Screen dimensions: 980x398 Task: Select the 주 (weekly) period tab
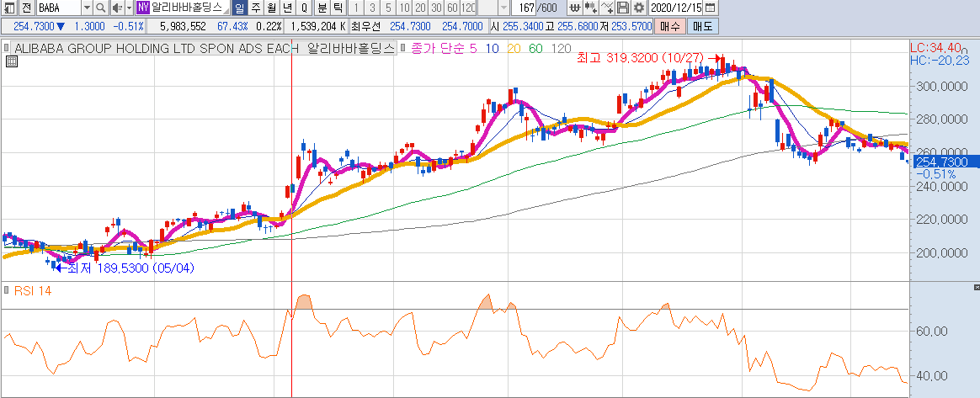pos(256,8)
